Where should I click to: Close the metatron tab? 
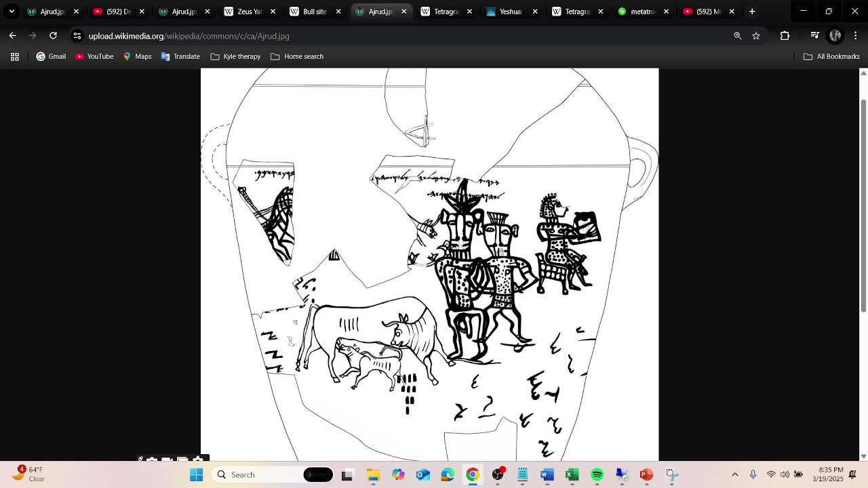tap(666, 12)
